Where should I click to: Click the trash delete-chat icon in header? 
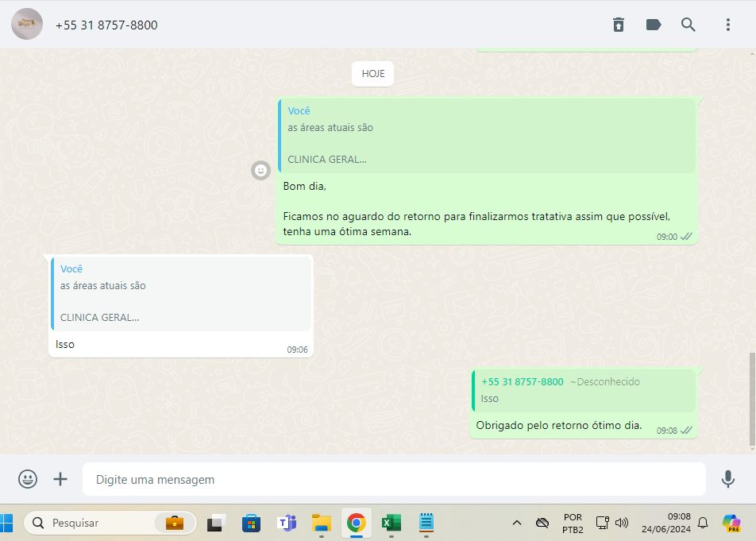[x=619, y=25]
